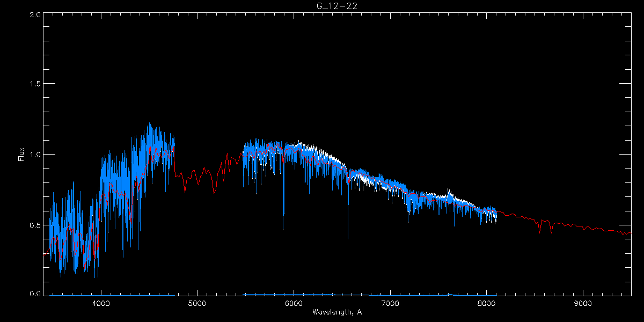644x322 pixels.
Task: Select the 7000 wavelength tick label
Action: (390, 303)
